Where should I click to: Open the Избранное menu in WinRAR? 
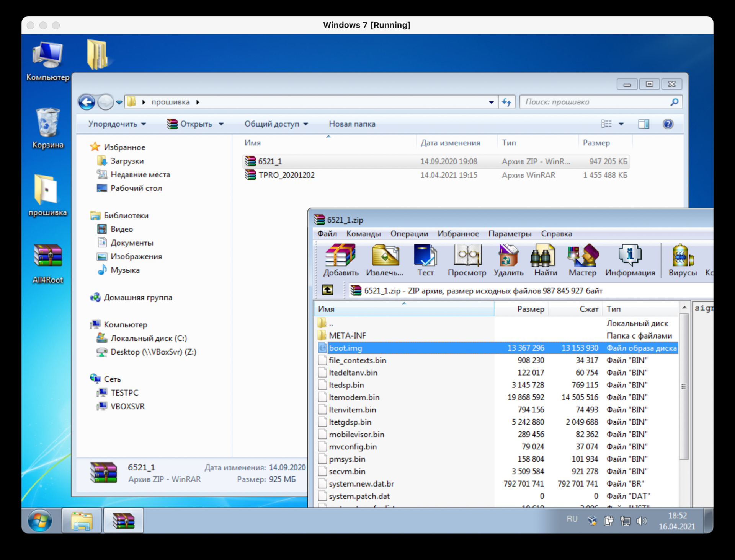click(458, 234)
